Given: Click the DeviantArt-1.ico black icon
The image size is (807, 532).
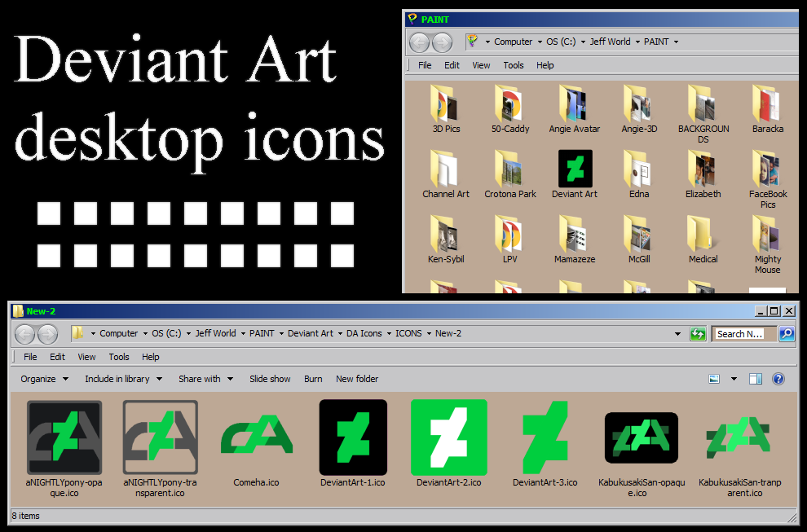Looking at the screenshot, I should (353, 437).
